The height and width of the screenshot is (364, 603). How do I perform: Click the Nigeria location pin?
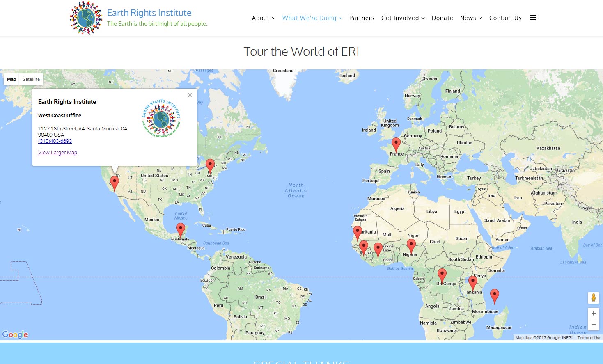(x=411, y=246)
